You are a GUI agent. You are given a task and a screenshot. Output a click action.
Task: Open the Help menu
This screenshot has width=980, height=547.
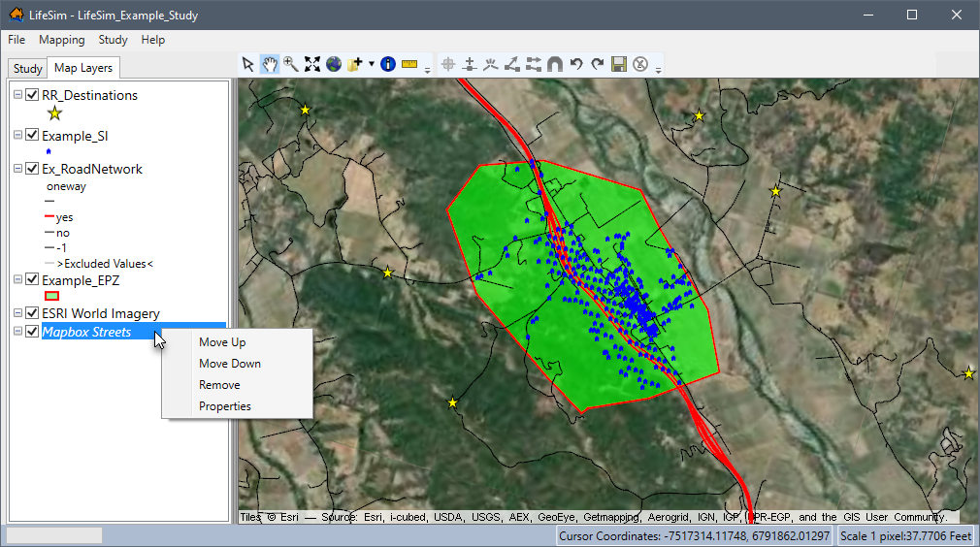tap(153, 40)
